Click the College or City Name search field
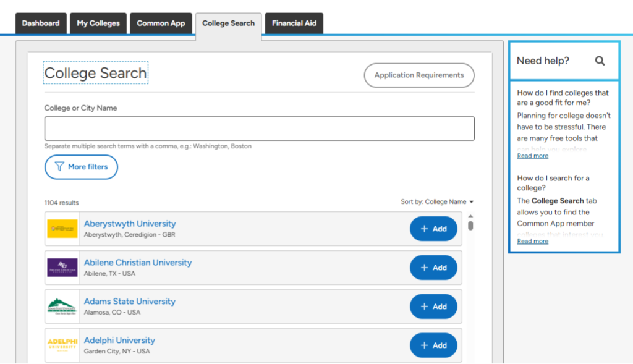The height and width of the screenshot is (364, 633). 259,129
